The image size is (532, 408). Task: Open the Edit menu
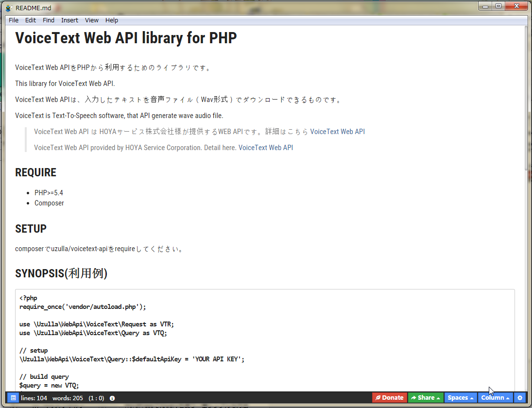click(x=31, y=20)
